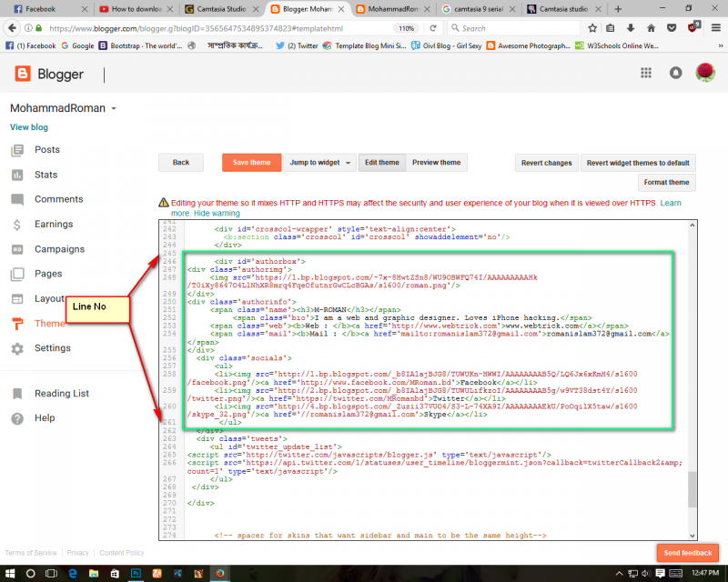Open the Google apps grid icon
The width and height of the screenshot is (728, 582).
(646, 74)
